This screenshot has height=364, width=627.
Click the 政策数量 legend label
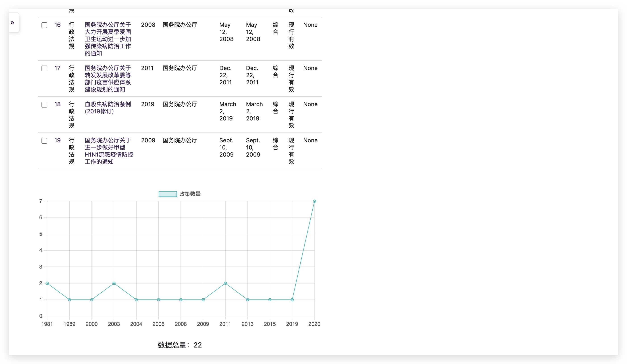pyautogui.click(x=190, y=194)
